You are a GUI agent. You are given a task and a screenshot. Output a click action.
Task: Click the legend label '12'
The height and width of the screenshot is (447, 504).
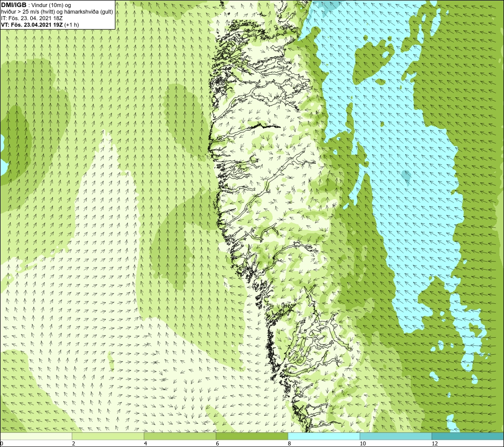point(434,443)
